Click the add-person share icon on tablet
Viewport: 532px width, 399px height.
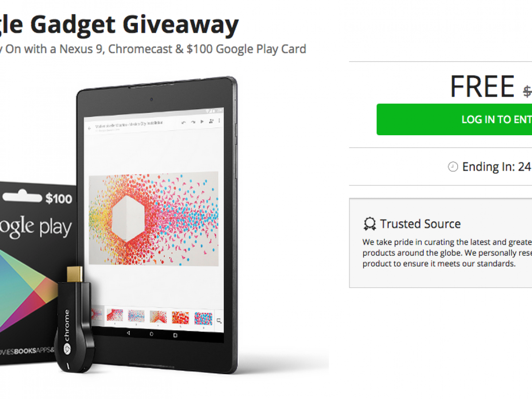[211, 122]
